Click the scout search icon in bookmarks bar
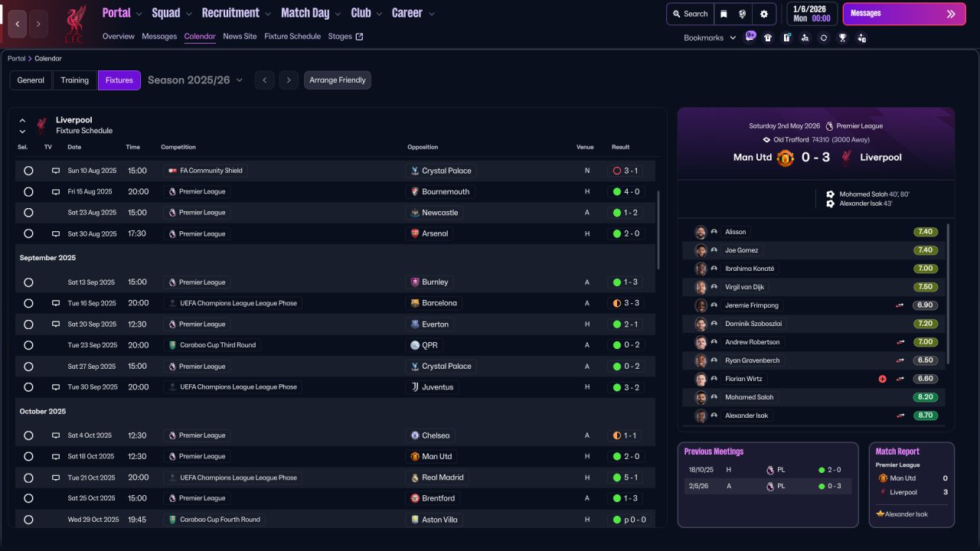Screen dimensions: 980x551 click(805, 37)
